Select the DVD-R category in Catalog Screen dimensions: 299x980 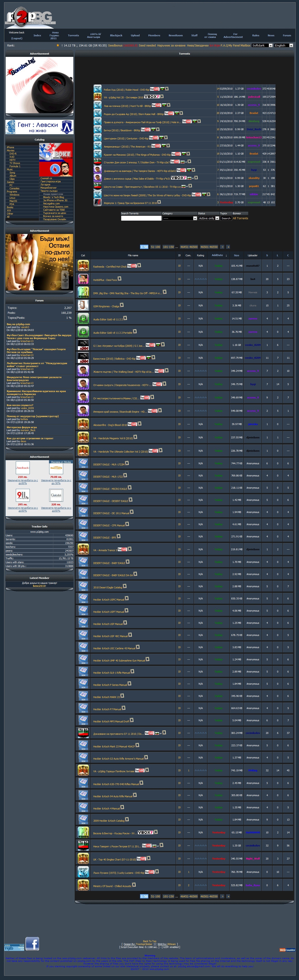[x=13, y=154]
